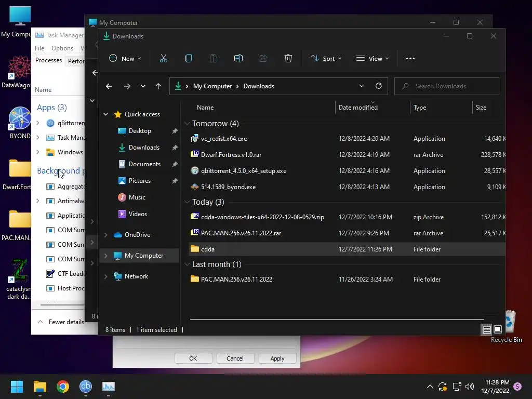Viewport: 532px width, 399px height.
Task: Open the View dropdown menu
Action: point(372,58)
